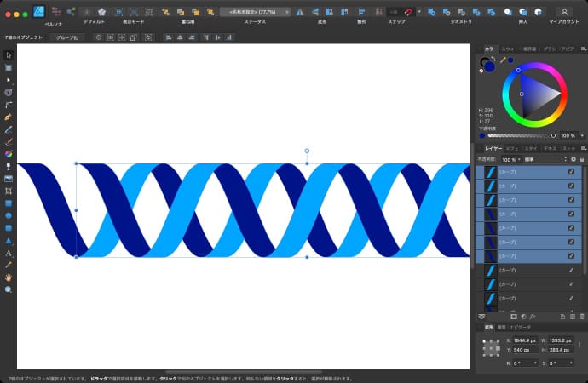Uncheck visibility of the first (カーブ) layer
This screenshot has width=588, height=383.
pos(571,172)
